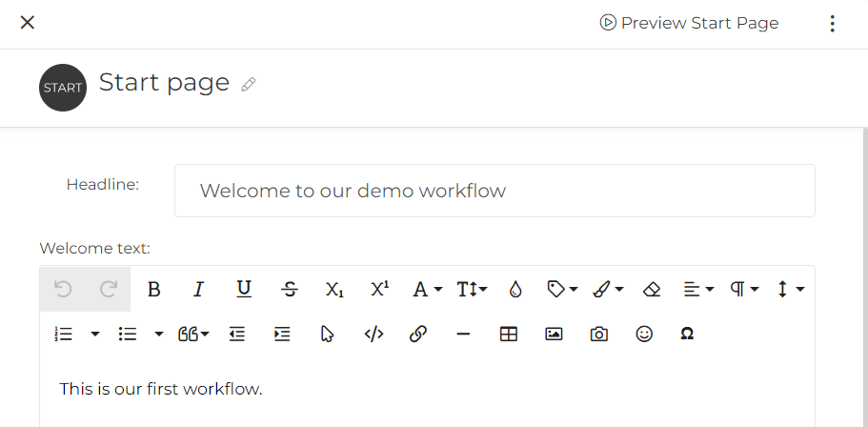The width and height of the screenshot is (868, 427).
Task: Click into the Headline input field
Action: point(495,191)
